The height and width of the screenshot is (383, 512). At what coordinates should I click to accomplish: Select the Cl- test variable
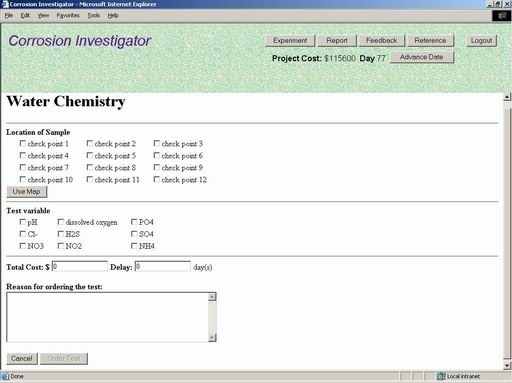point(23,234)
